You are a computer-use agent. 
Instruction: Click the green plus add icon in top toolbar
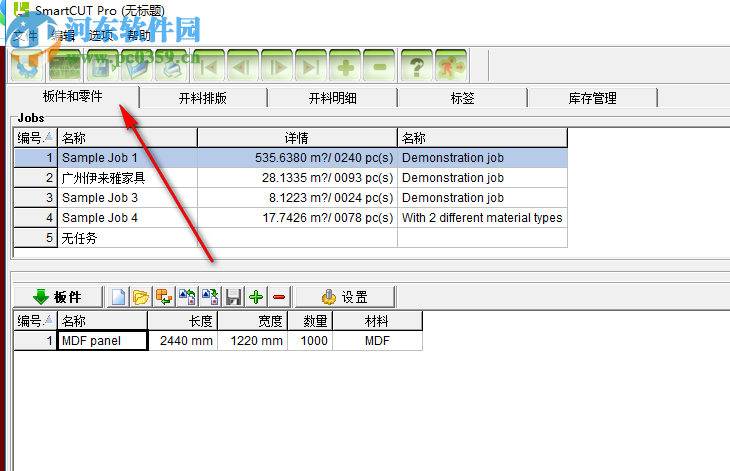[x=345, y=66]
